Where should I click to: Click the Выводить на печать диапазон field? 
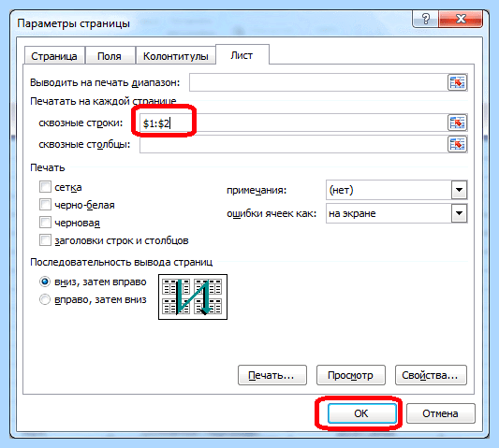pos(318,82)
